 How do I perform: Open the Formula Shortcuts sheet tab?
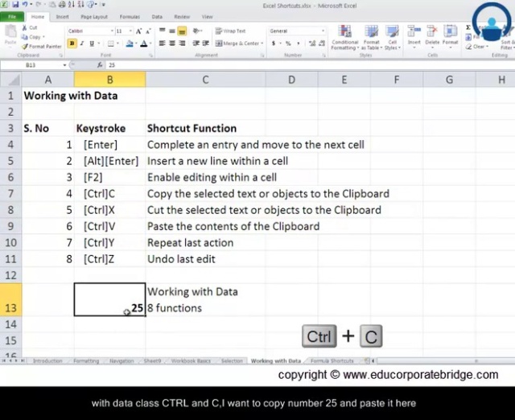pos(332,361)
